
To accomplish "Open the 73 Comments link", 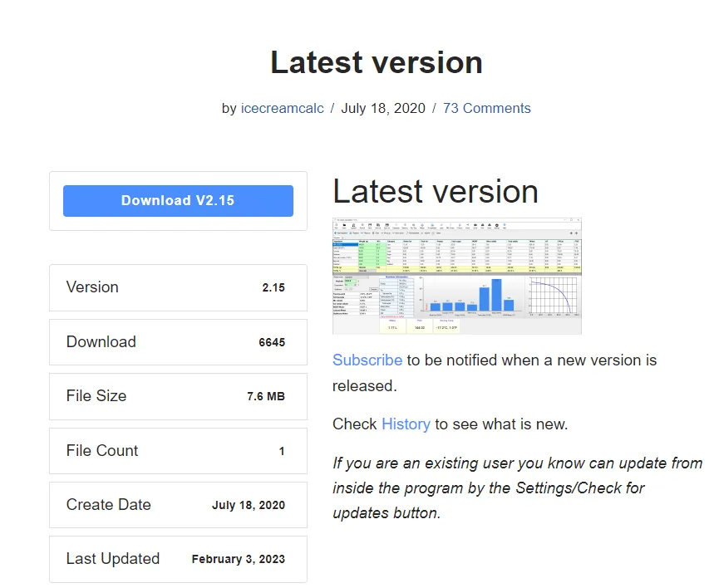I will click(487, 108).
